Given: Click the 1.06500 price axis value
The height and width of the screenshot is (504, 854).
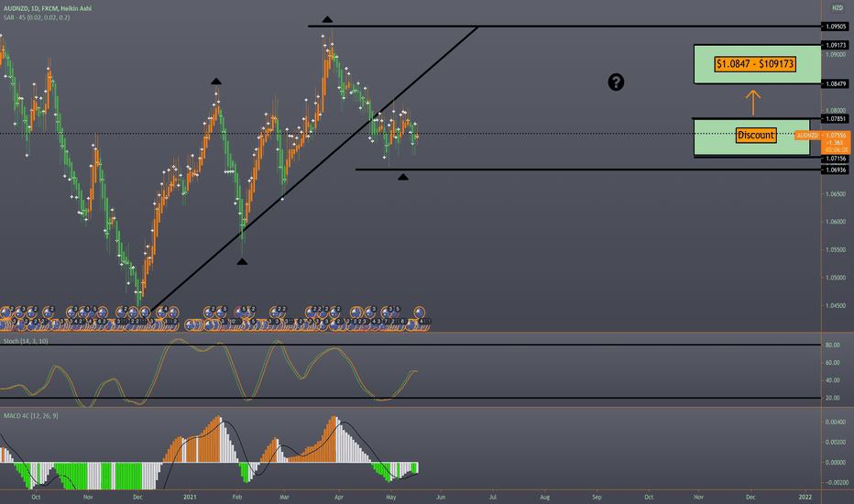Looking at the screenshot, I should 836,194.
